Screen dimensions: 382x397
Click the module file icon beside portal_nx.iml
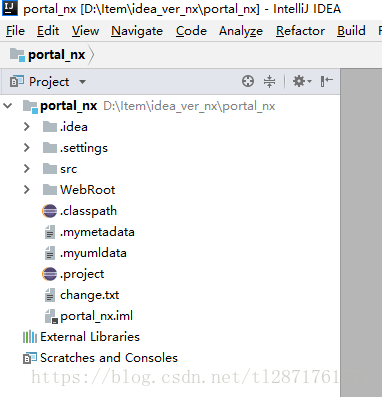tap(51, 316)
